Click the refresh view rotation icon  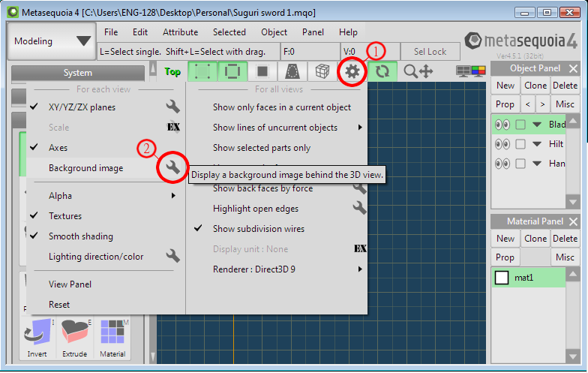pyautogui.click(x=382, y=71)
